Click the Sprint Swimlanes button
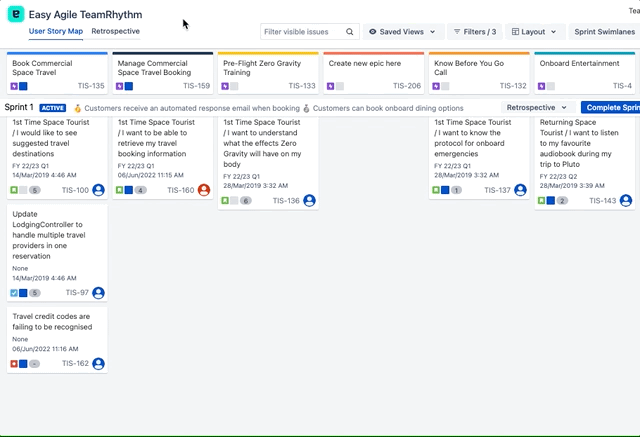 tap(605, 32)
